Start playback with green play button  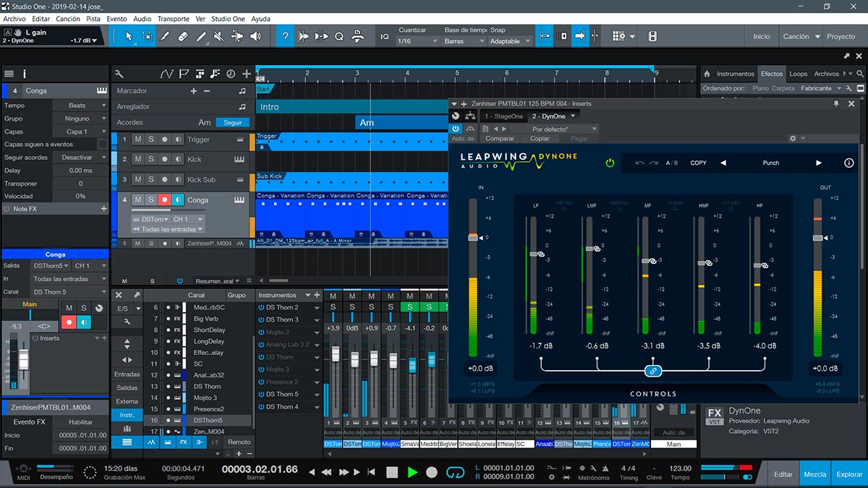pyautogui.click(x=412, y=472)
